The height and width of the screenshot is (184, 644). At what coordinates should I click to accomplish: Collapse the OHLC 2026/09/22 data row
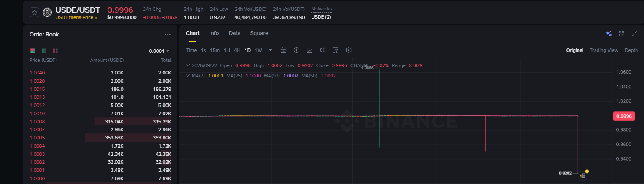pos(187,65)
